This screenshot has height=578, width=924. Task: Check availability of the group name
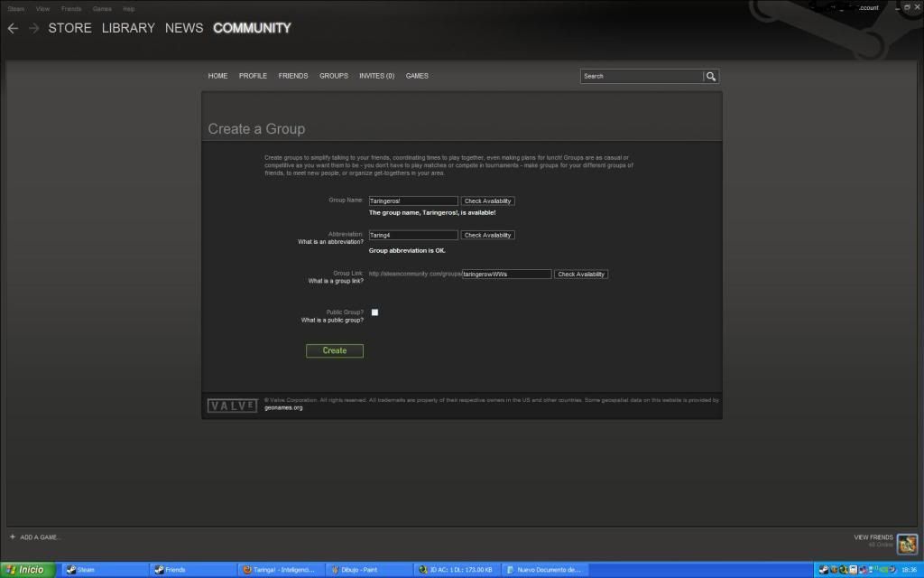pyautogui.click(x=488, y=201)
